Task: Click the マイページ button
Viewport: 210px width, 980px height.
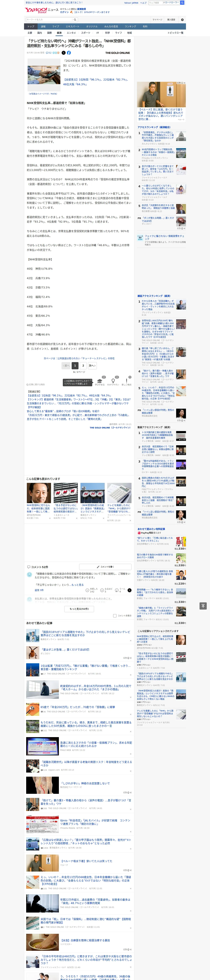Action: click(157, 20)
